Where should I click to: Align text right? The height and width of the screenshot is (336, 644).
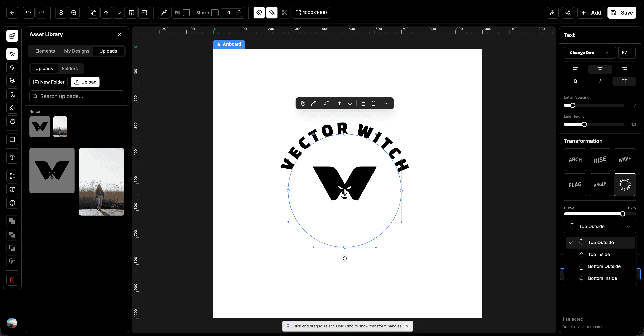624,69
